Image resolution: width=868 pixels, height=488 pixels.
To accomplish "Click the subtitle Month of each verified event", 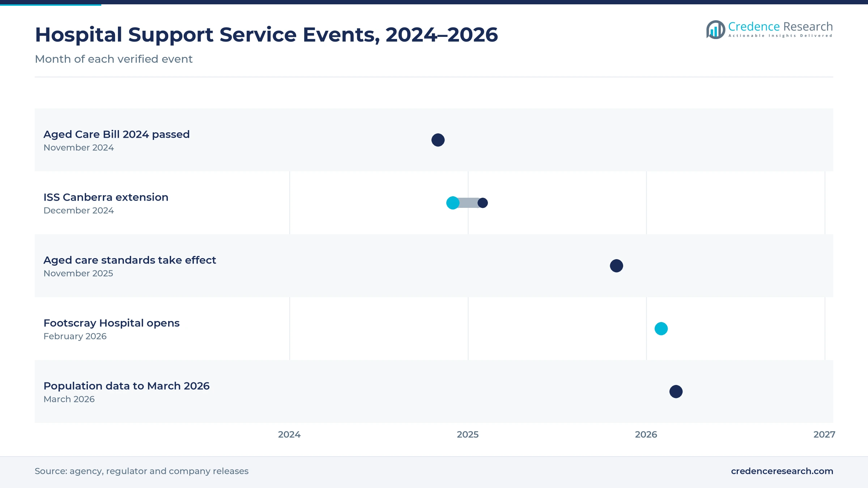I will pos(114,59).
